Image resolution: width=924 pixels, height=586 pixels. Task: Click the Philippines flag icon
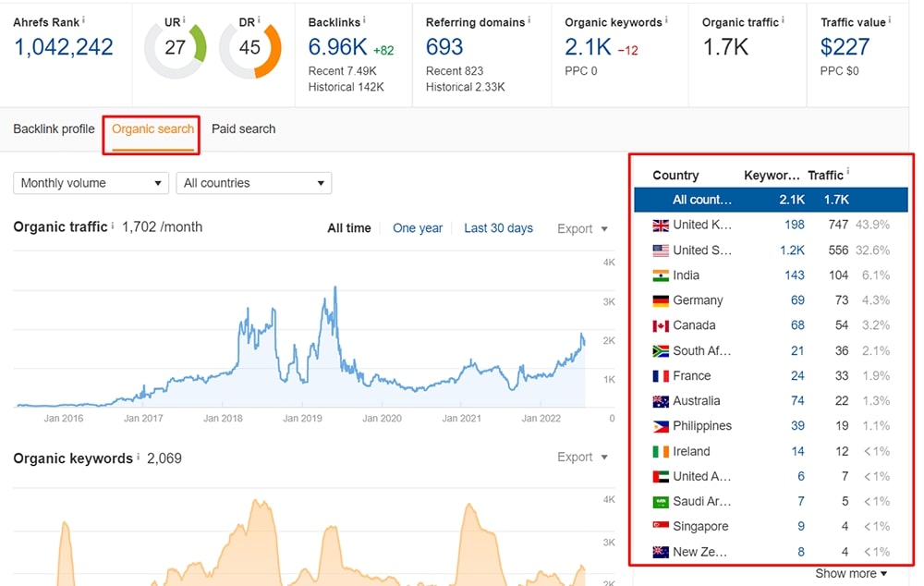(x=661, y=426)
